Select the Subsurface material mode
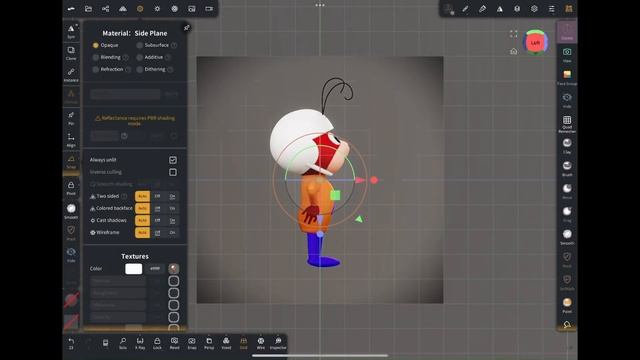This screenshot has height=360, width=640. (153, 45)
